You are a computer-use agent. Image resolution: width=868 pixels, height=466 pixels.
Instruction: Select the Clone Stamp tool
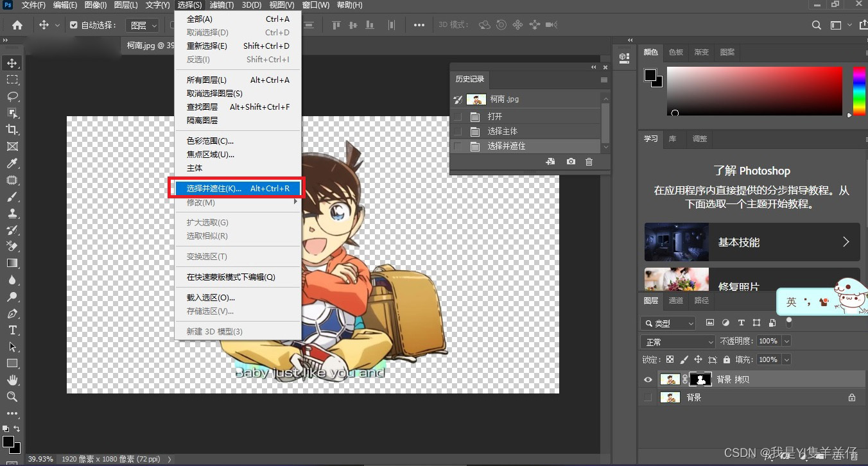12,213
